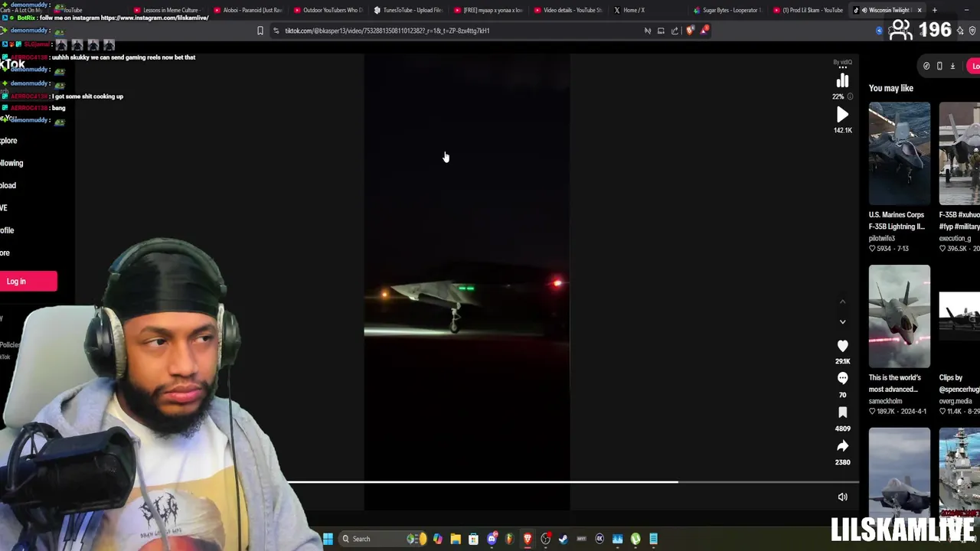Like the TikTok video with the heart icon
Viewport: 980px width, 551px height.
842,346
